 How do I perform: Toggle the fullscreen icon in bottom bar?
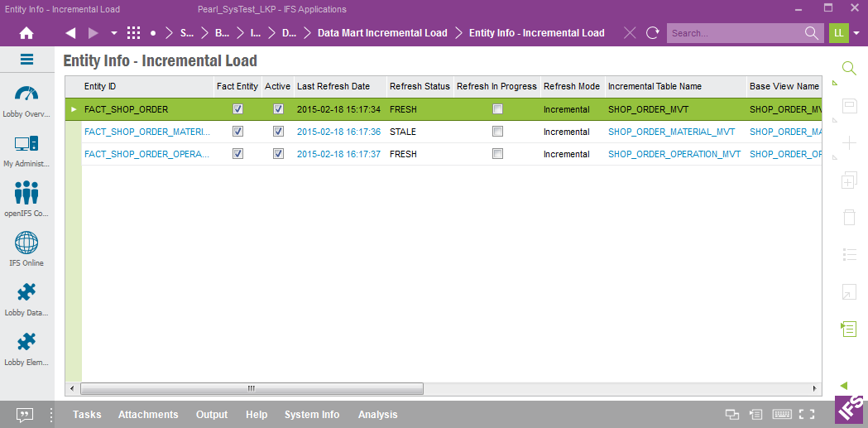(808, 415)
